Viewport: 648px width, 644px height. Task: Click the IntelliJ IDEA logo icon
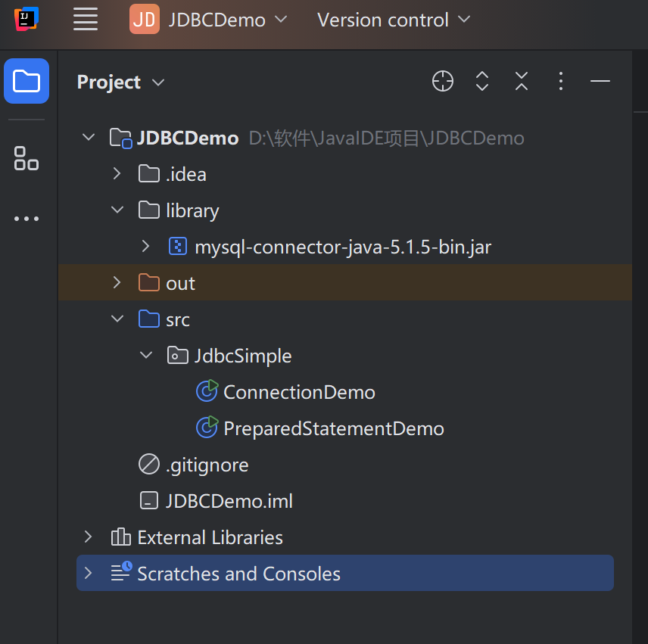tap(26, 19)
